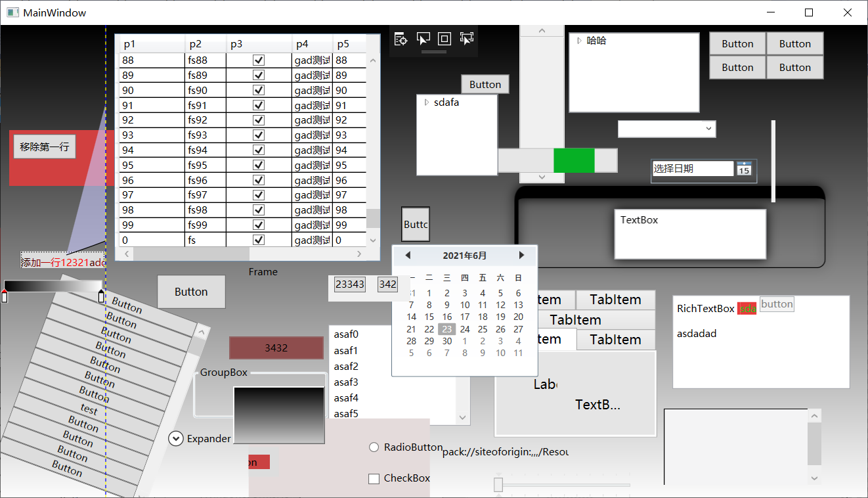Image resolution: width=868 pixels, height=498 pixels.
Task: Click the green progress bar
Action: pyautogui.click(x=574, y=160)
